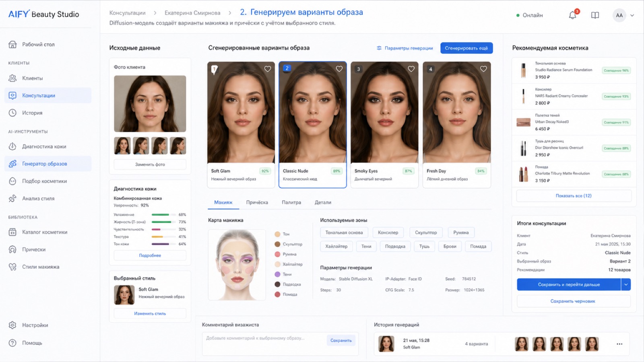Click the Анализ стиля icon
The image size is (644, 362).
point(12,198)
